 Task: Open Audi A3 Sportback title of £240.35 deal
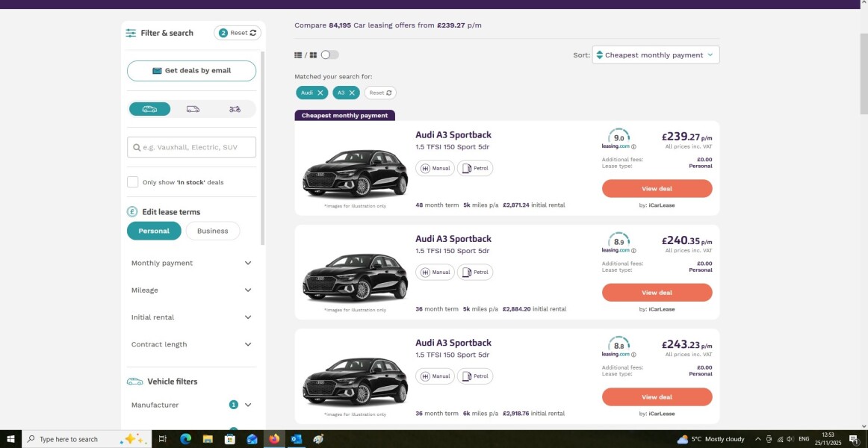point(453,239)
